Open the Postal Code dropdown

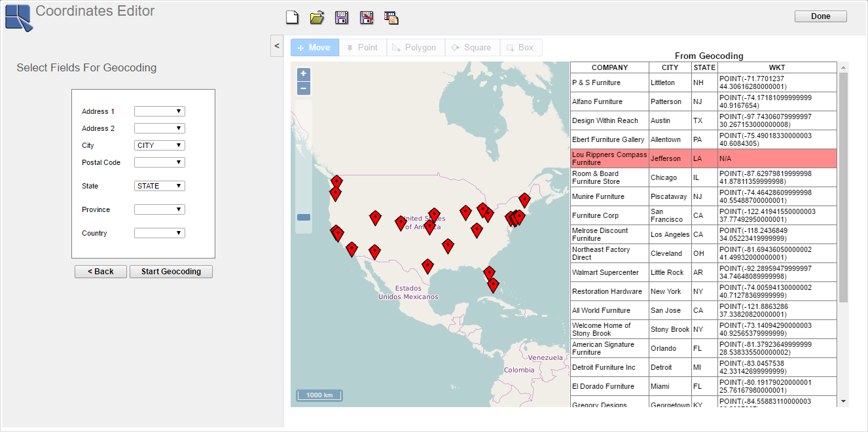pyautogui.click(x=160, y=162)
